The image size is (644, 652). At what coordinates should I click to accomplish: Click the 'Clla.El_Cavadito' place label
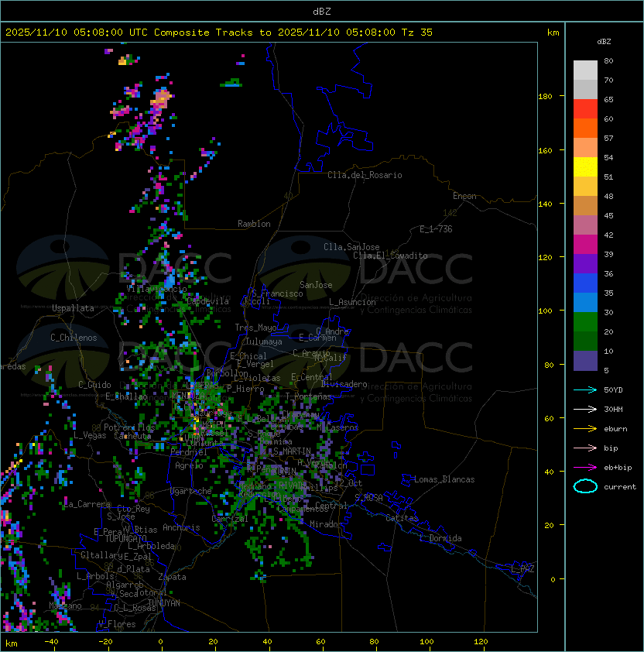390,256
